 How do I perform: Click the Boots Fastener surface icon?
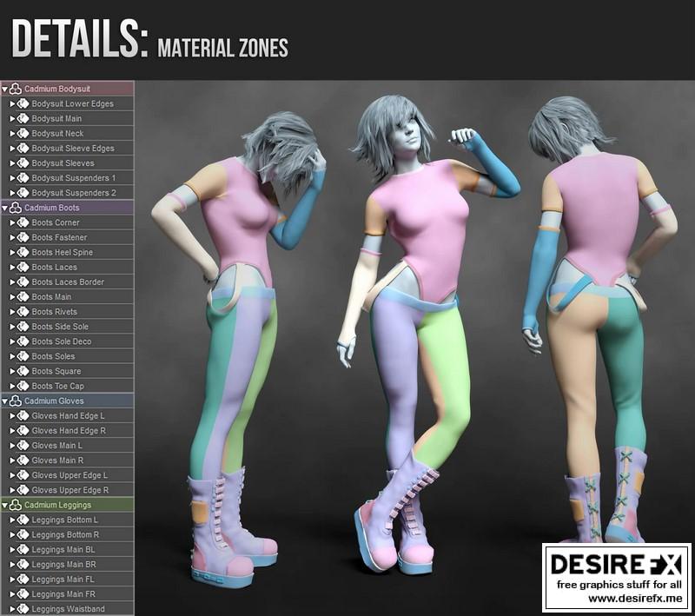(23, 238)
